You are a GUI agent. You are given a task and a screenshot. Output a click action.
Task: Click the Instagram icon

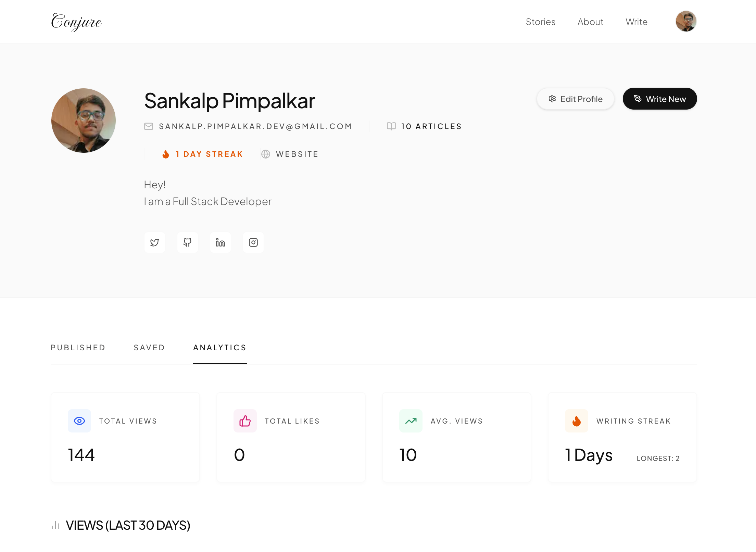pos(253,242)
